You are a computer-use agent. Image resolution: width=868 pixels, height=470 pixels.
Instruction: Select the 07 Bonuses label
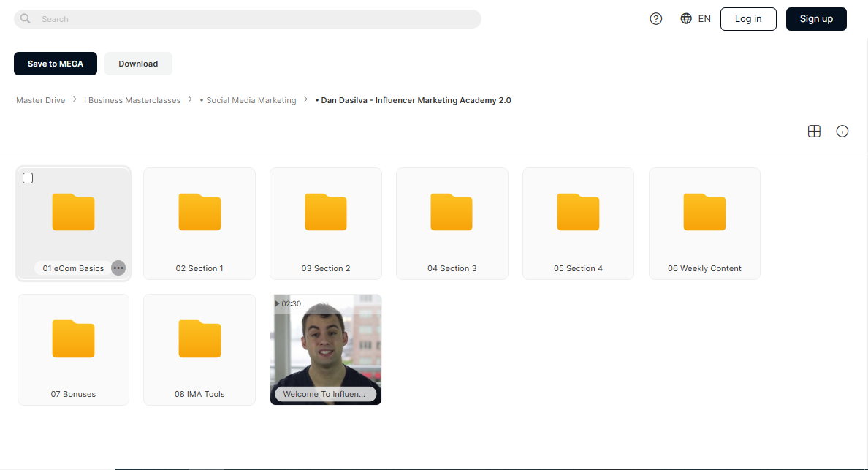73,394
